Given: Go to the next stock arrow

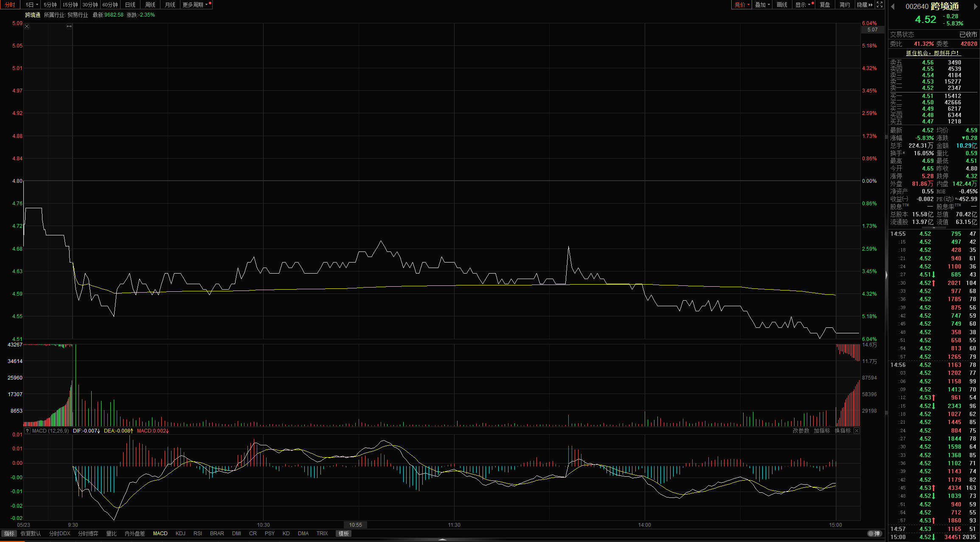Looking at the screenshot, I should point(975,6).
